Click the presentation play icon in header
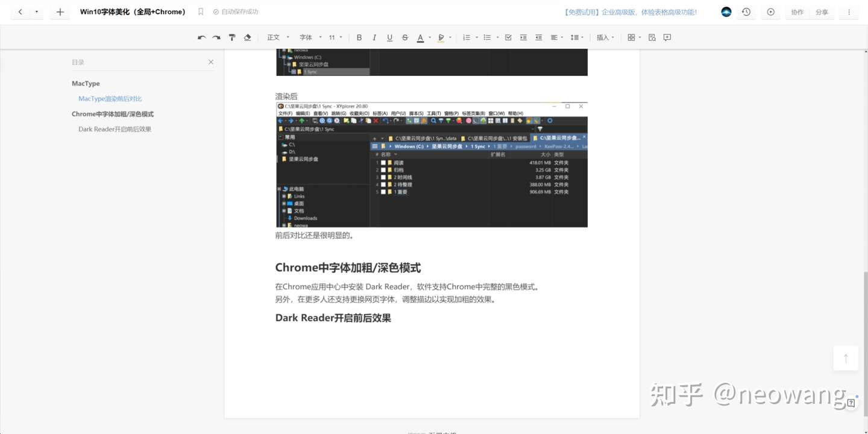 pyautogui.click(x=770, y=12)
